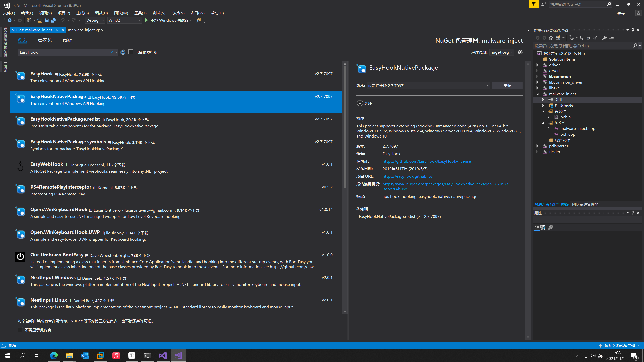
Task: Expand the driver project node
Action: [x=537, y=65]
